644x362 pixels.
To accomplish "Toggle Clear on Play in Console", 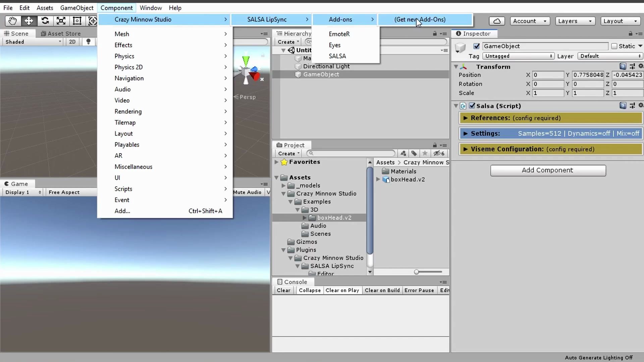I will point(342,290).
